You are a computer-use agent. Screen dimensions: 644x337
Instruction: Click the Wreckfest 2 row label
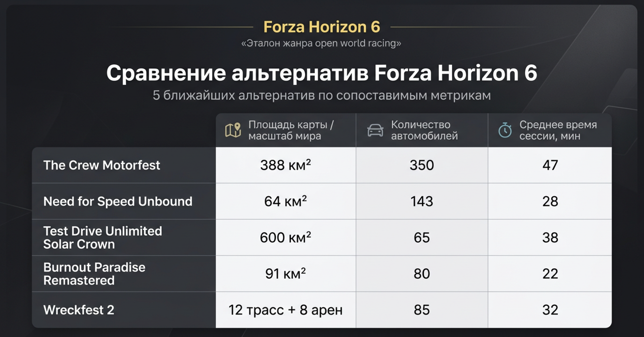[x=79, y=310]
